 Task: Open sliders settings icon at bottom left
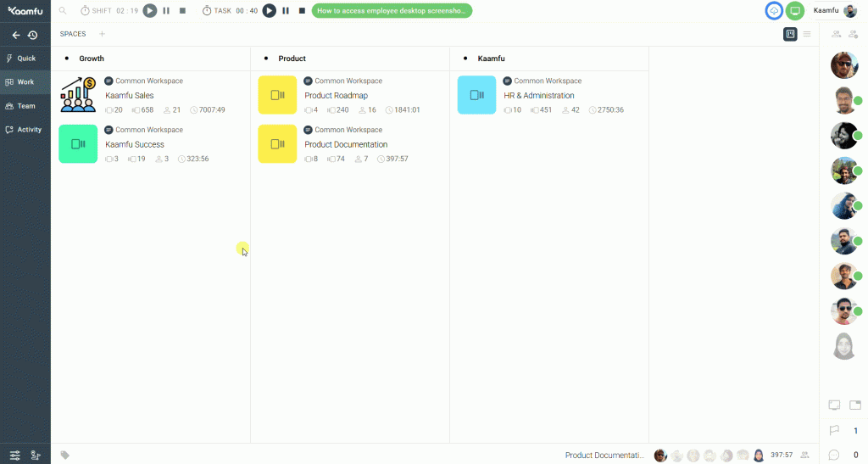coord(15,456)
